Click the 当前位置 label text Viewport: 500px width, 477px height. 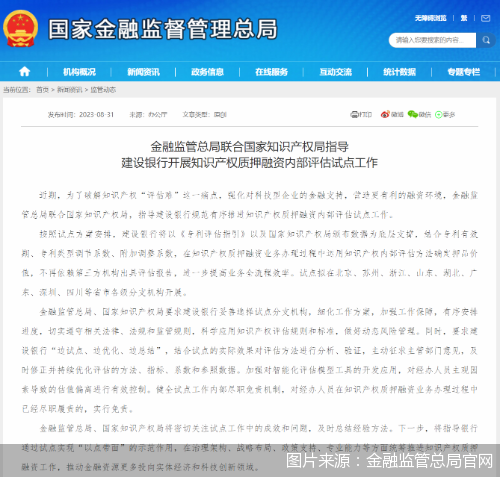coord(17,90)
